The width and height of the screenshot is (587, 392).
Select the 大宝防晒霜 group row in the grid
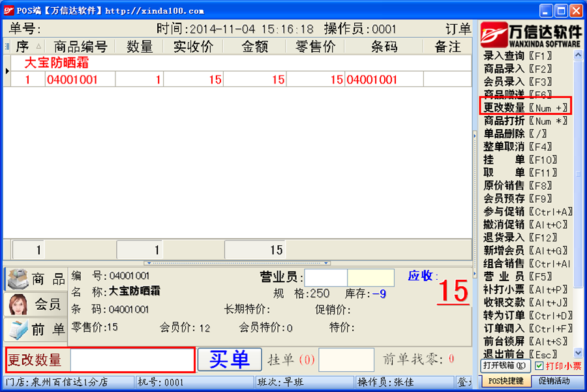point(241,63)
